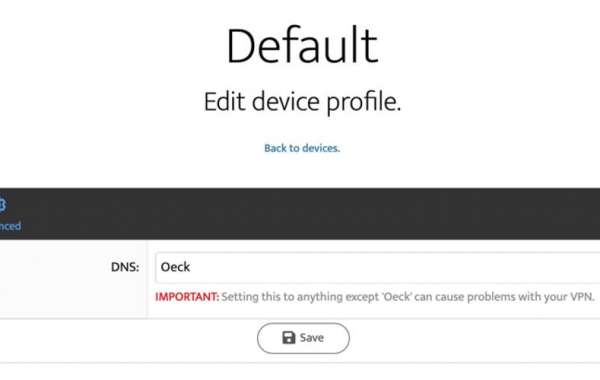
Task: Click the 'Oeck' value text in DNS field
Action: pyautogui.click(x=175, y=267)
